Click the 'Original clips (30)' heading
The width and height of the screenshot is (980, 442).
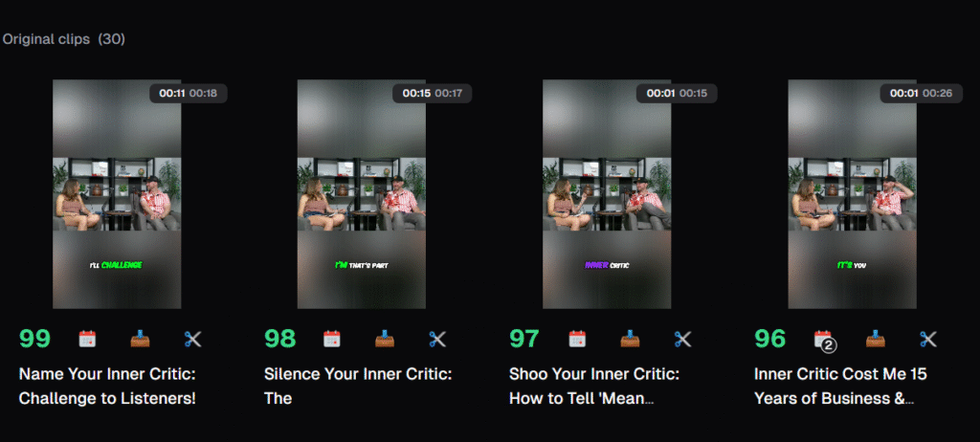point(63,39)
